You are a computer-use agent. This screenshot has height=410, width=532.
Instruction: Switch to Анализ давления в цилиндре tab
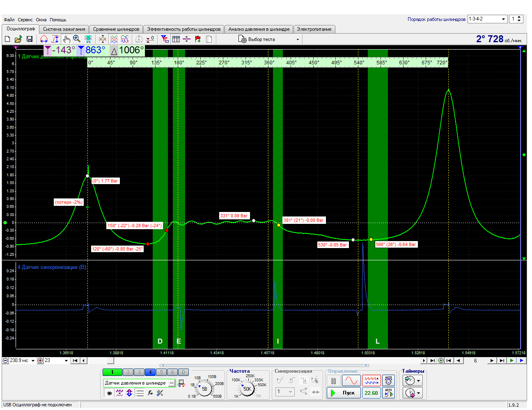pos(259,29)
